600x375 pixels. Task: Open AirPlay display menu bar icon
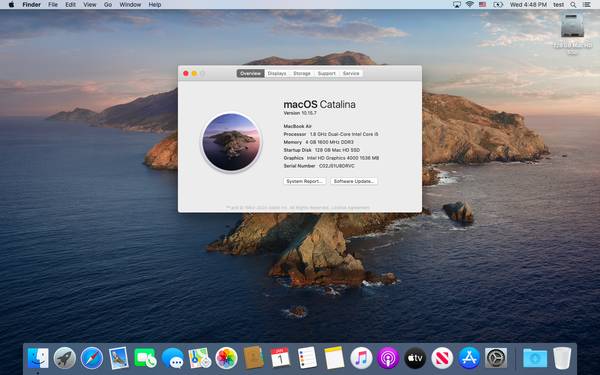457,5
